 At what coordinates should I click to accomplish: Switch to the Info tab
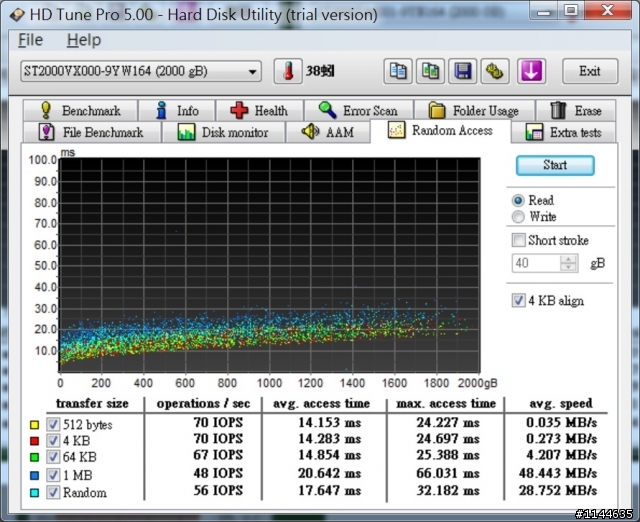pyautogui.click(x=177, y=110)
